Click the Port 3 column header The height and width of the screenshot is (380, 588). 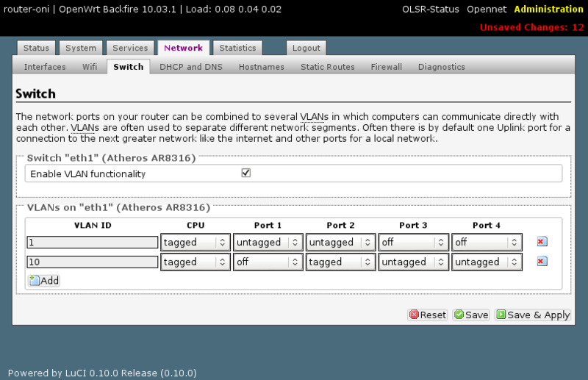tap(413, 225)
